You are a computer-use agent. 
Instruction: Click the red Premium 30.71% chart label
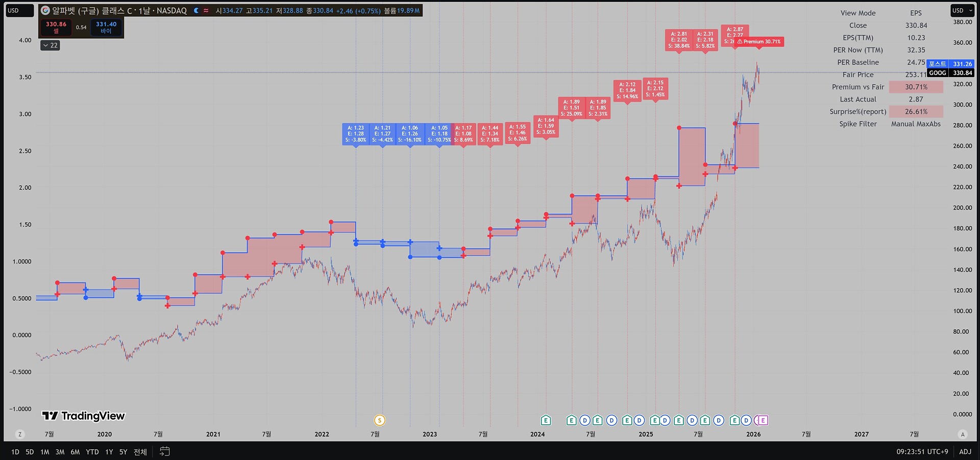pos(759,42)
